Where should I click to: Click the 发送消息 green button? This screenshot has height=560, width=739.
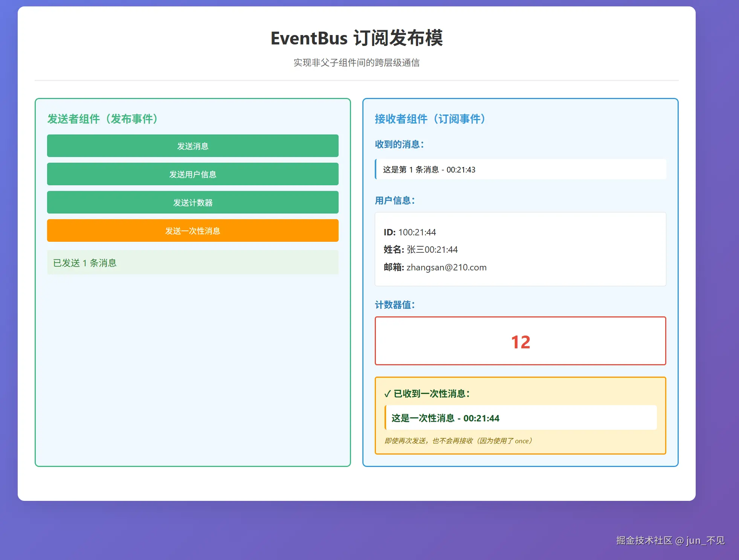(x=192, y=146)
